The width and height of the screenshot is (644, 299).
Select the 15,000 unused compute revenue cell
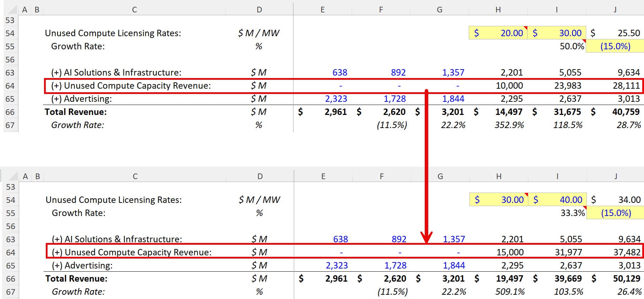click(499, 252)
